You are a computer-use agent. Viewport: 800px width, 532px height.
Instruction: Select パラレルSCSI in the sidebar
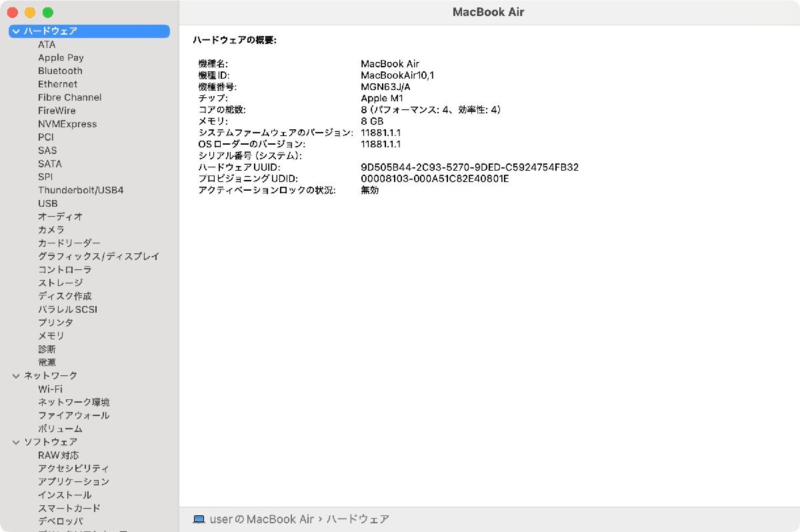[67, 309]
